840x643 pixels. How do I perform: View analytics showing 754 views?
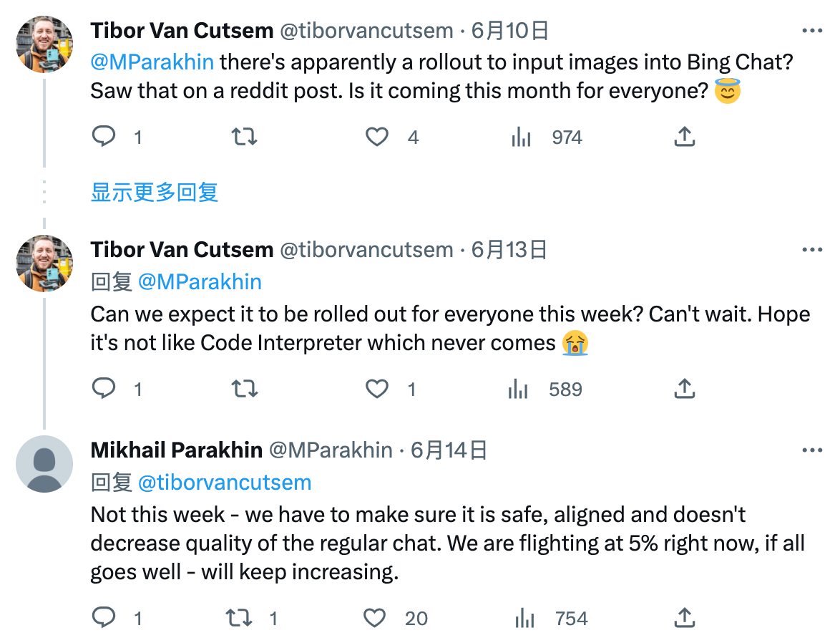(526, 618)
